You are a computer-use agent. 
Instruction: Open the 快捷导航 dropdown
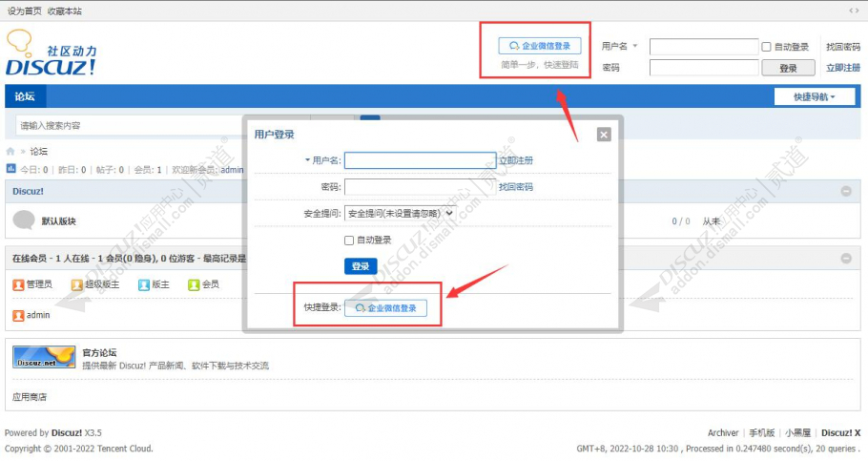point(815,97)
